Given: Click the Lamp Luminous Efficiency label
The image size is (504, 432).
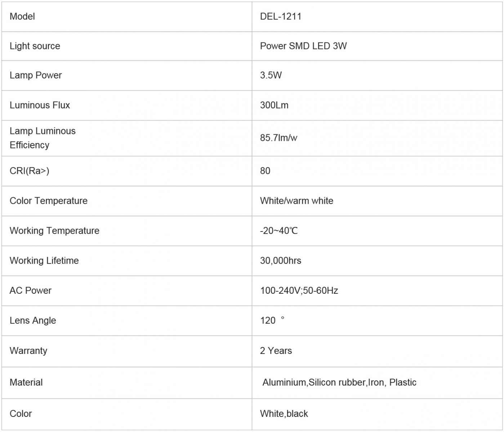Looking at the screenshot, I should coord(43,138).
